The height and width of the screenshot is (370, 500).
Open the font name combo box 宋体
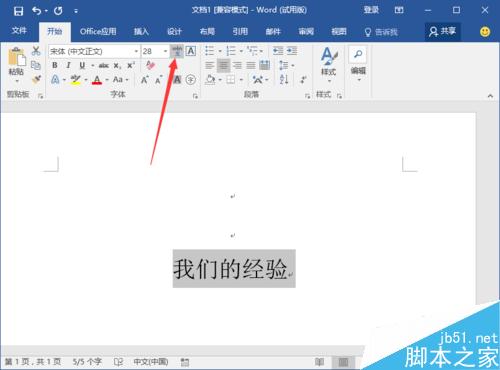[94, 51]
